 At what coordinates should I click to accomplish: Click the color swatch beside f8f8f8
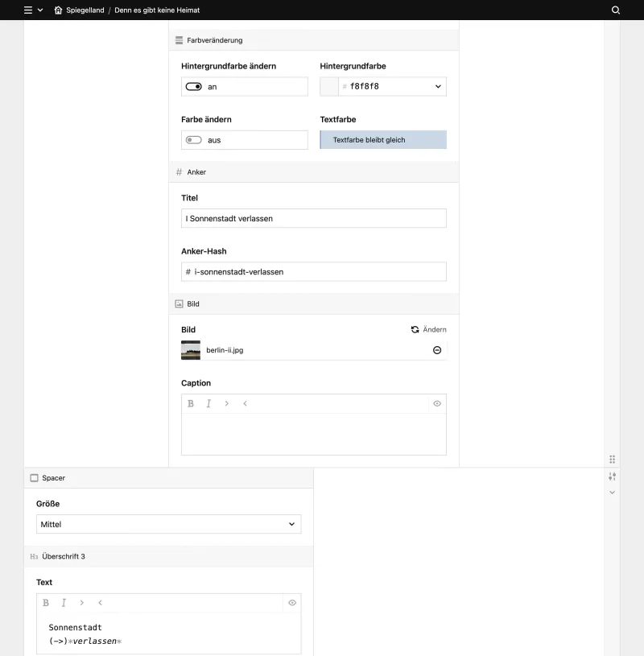[x=328, y=86]
